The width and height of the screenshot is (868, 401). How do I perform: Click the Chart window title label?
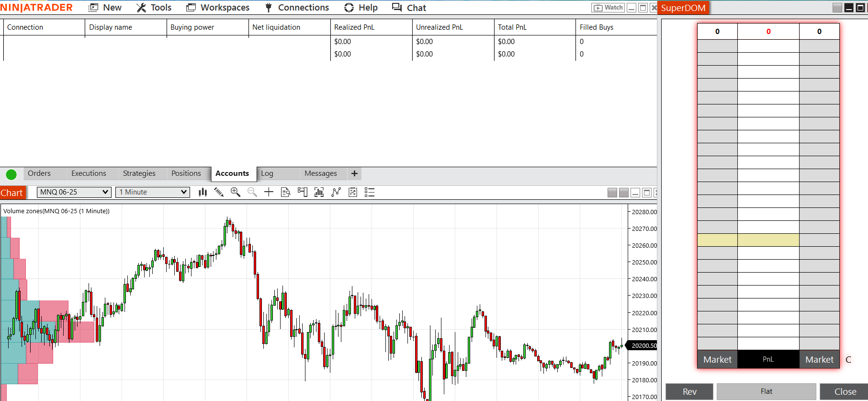point(12,193)
